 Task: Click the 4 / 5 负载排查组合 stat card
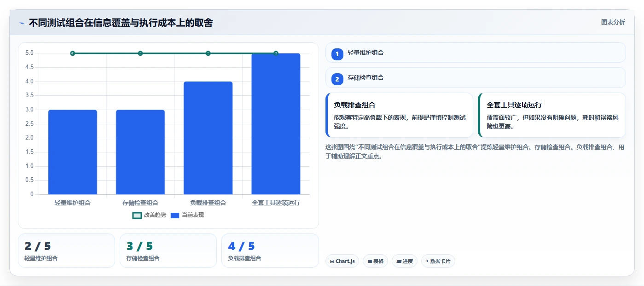(270, 251)
